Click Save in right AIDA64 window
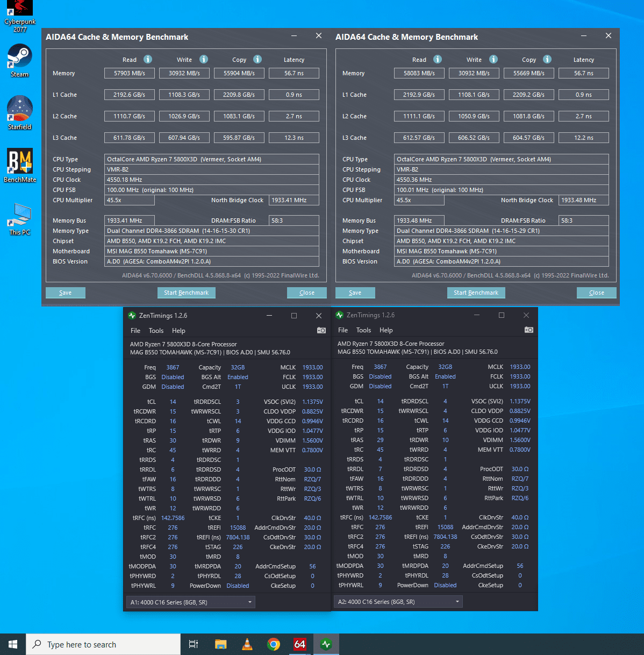The image size is (644, 655). (355, 293)
